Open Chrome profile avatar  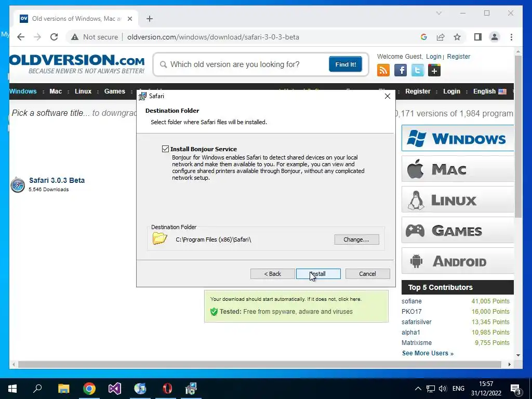pos(495,37)
